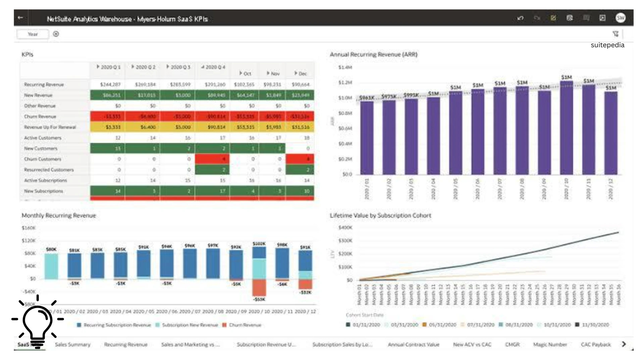Click the 2020/10 ARR bar
The width and height of the screenshot is (644, 362).
(566, 127)
